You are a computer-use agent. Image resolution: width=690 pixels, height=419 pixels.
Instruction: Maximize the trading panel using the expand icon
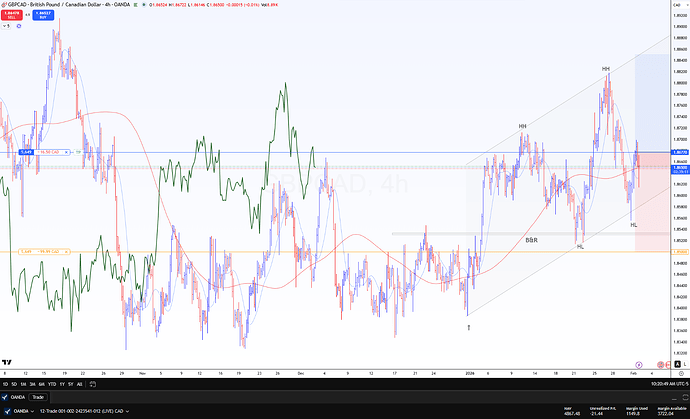pyautogui.click(x=685, y=397)
